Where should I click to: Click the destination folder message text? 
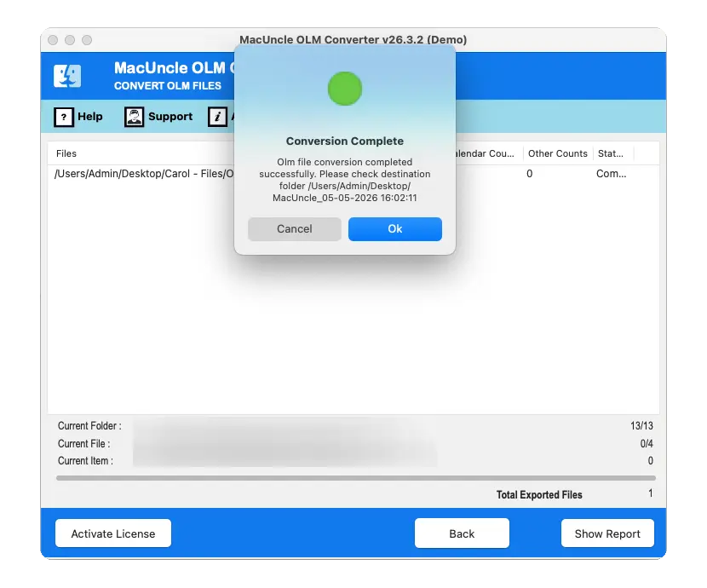pos(345,180)
